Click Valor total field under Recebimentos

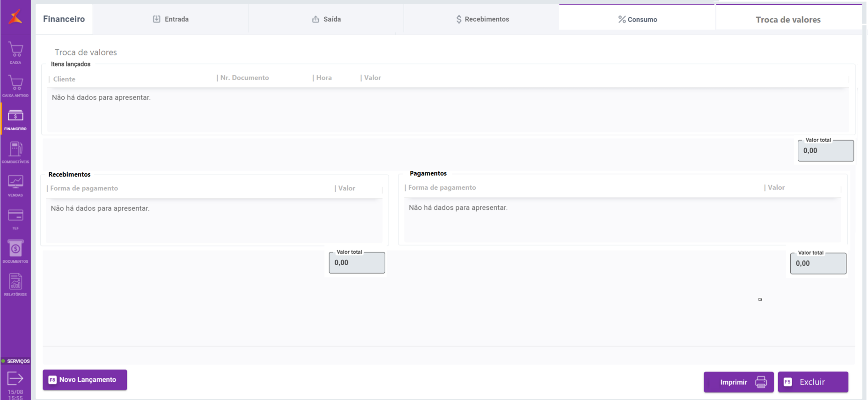[357, 263]
